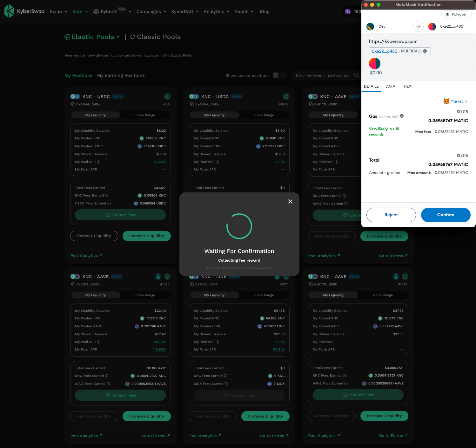Copy address icon on position #34 card
This screenshot has height=448, width=476.
(73, 104)
